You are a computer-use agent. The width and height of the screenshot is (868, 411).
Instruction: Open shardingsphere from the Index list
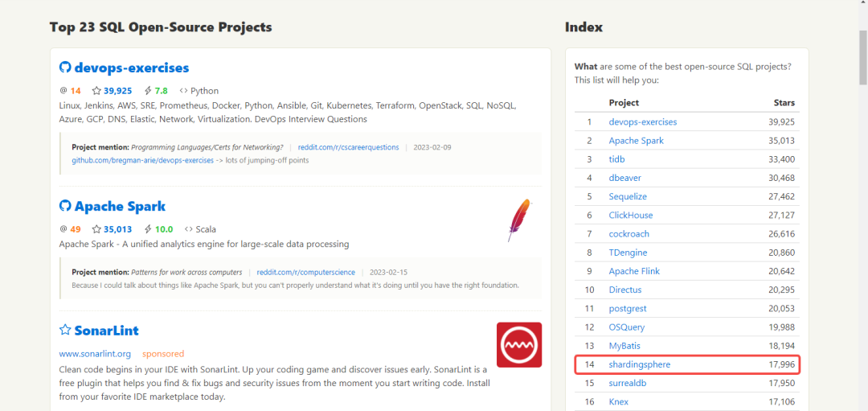coord(640,364)
